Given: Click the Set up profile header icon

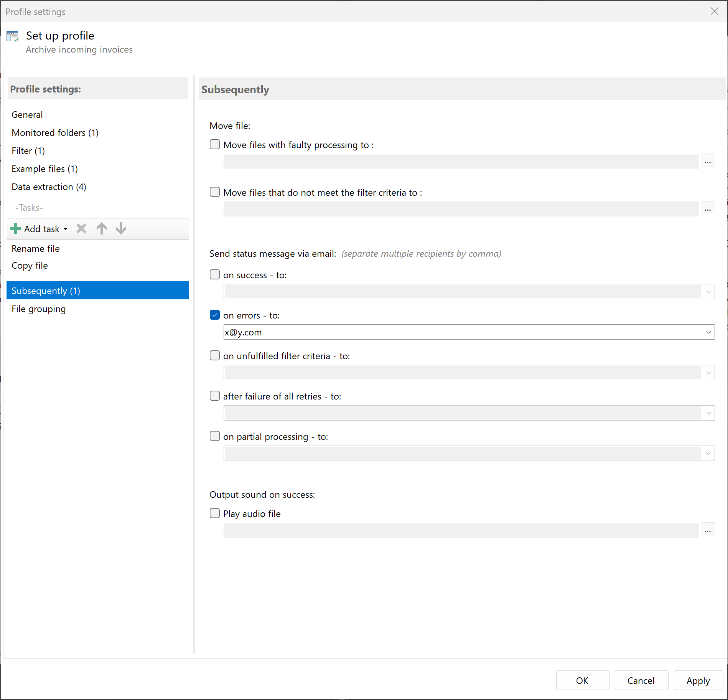Looking at the screenshot, I should (x=13, y=36).
